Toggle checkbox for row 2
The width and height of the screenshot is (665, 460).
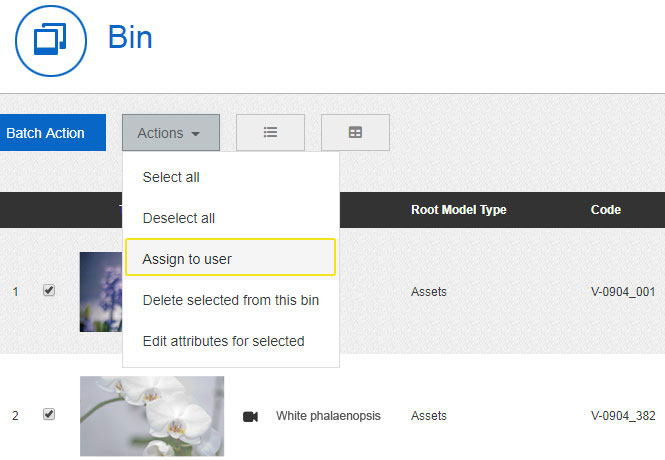49,415
